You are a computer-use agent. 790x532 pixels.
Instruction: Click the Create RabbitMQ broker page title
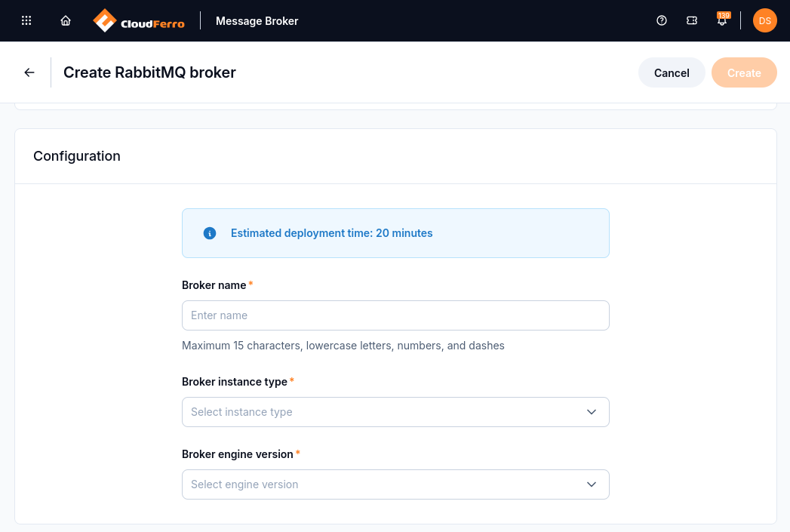click(x=149, y=72)
